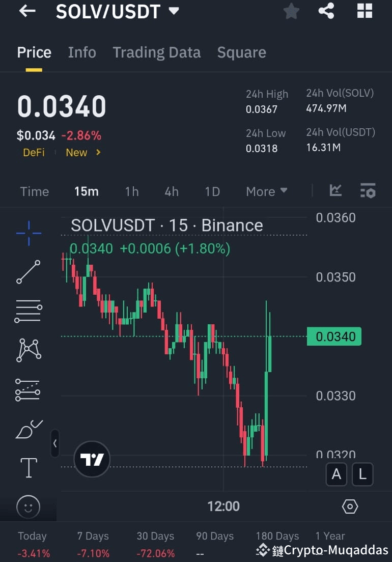Switch to the Trading Data tab

[156, 52]
